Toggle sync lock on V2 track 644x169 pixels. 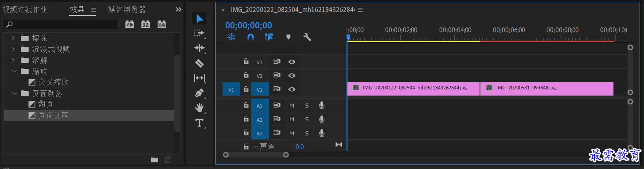(277, 75)
